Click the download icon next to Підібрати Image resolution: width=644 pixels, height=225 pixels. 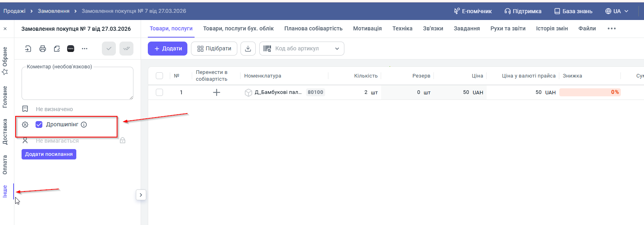click(x=248, y=48)
